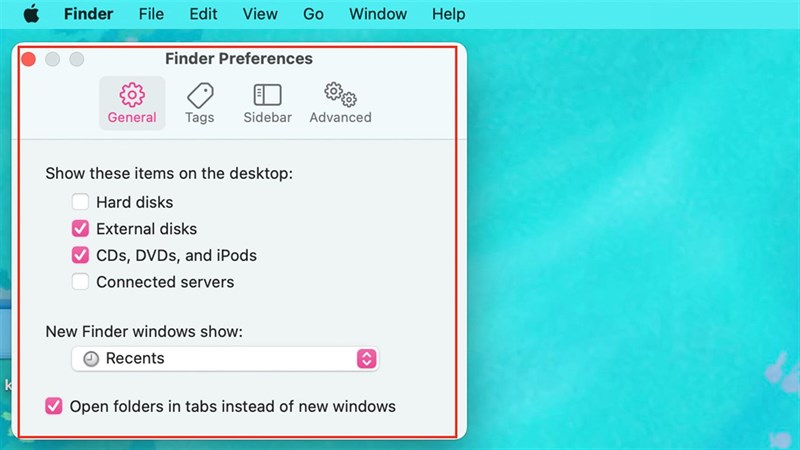Open the Window menu
The width and height of the screenshot is (800, 450).
(378, 14)
